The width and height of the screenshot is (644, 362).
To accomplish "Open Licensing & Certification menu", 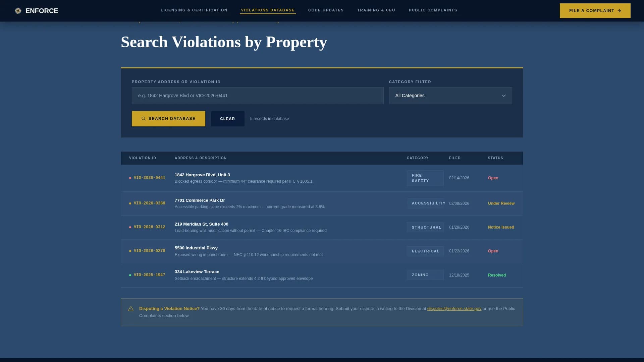I will (194, 10).
